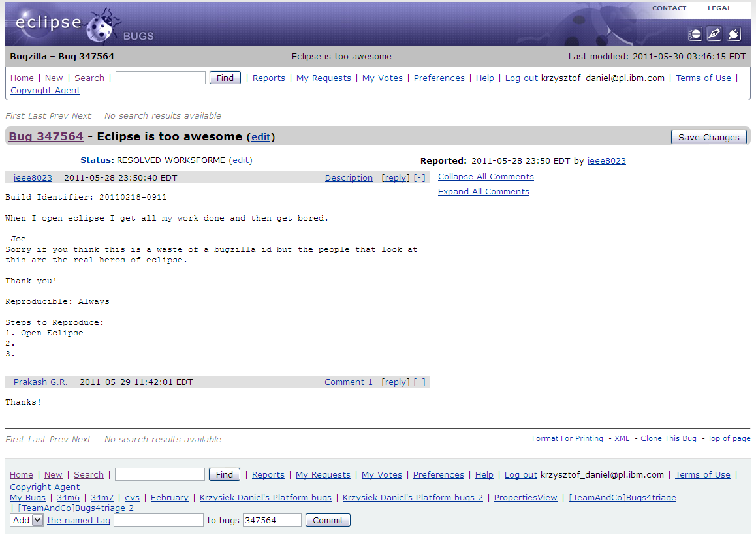756x535 pixels.
Task: Click the Eclipse sun/eclipse icon in banner
Action: click(695, 34)
